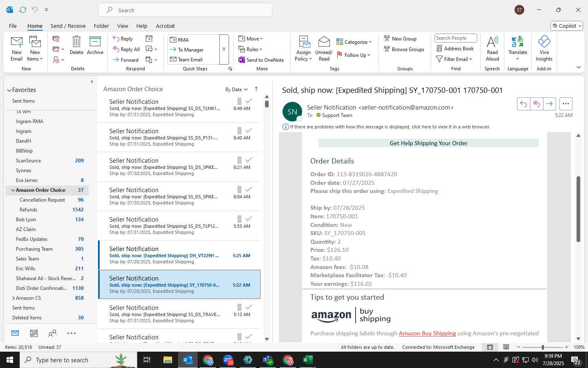Switch to the Send / Receive tab
Viewport: 588px width, 368px height.
pos(68,26)
